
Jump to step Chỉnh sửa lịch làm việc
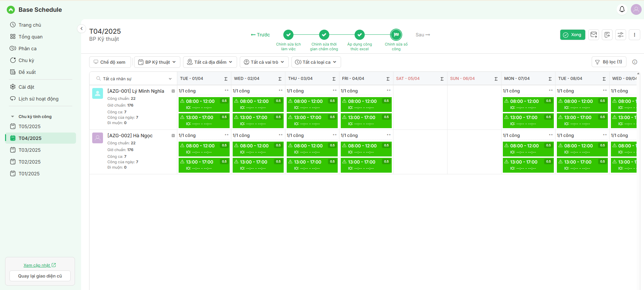pyautogui.click(x=288, y=35)
